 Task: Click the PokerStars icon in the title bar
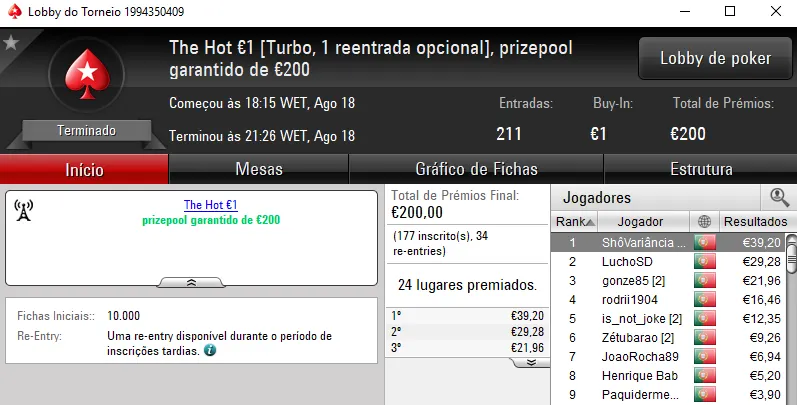click(x=12, y=12)
